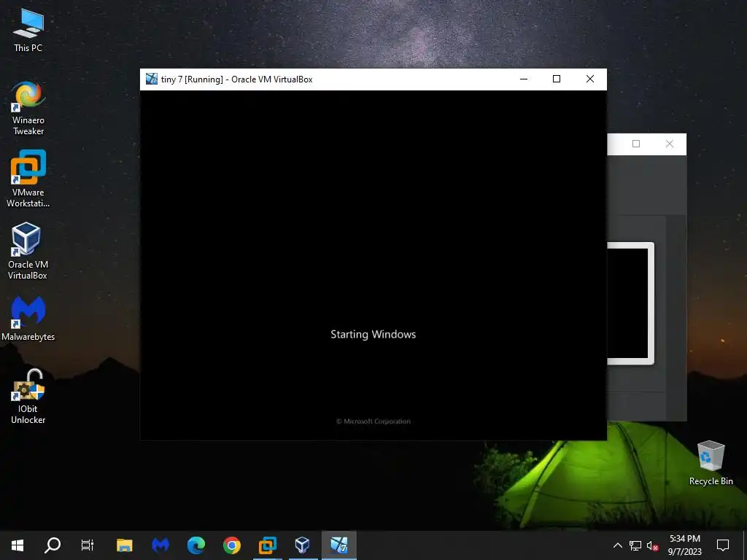Image resolution: width=747 pixels, height=560 pixels.
Task: Click the Starting Windows text in VM
Action: click(x=373, y=334)
